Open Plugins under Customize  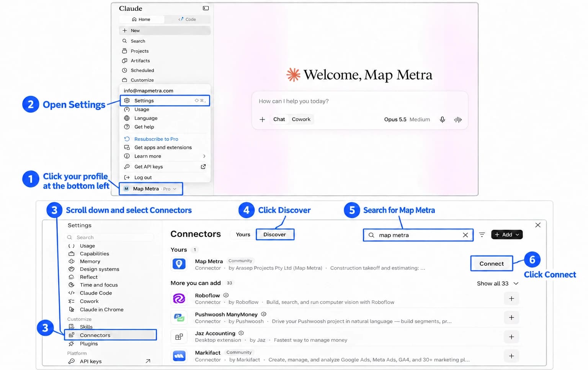tap(109, 344)
